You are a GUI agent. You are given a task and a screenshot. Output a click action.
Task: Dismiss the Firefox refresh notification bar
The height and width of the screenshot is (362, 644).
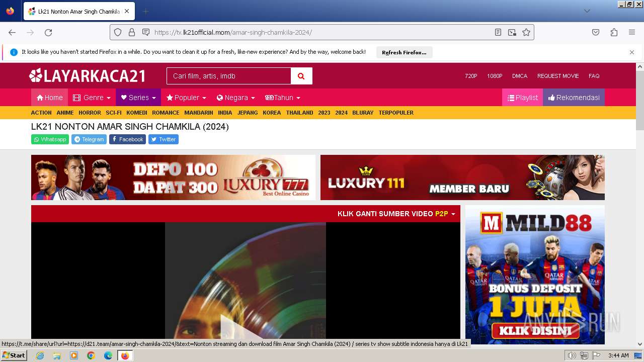[632, 52]
